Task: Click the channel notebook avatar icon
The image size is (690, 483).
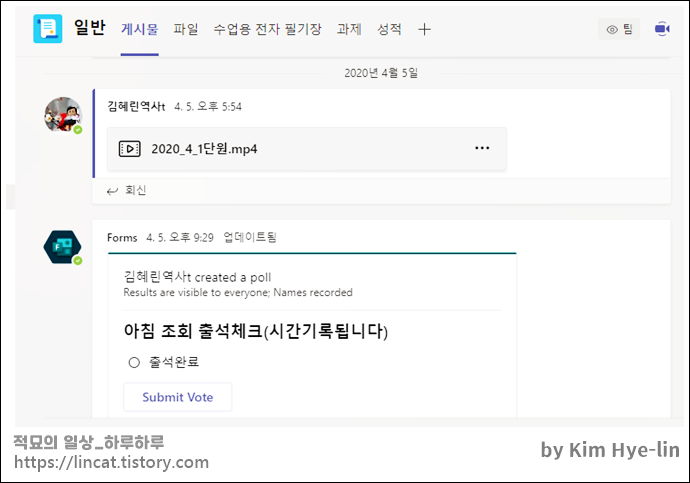Action: (x=48, y=29)
